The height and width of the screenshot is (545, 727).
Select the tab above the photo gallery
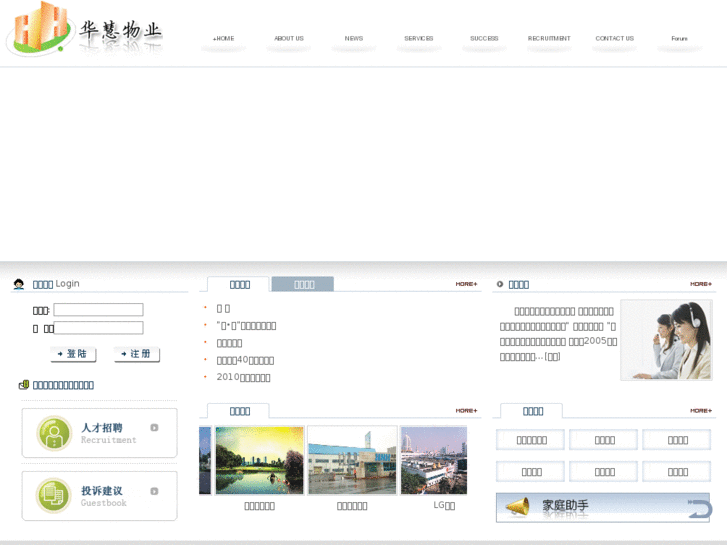point(239,411)
